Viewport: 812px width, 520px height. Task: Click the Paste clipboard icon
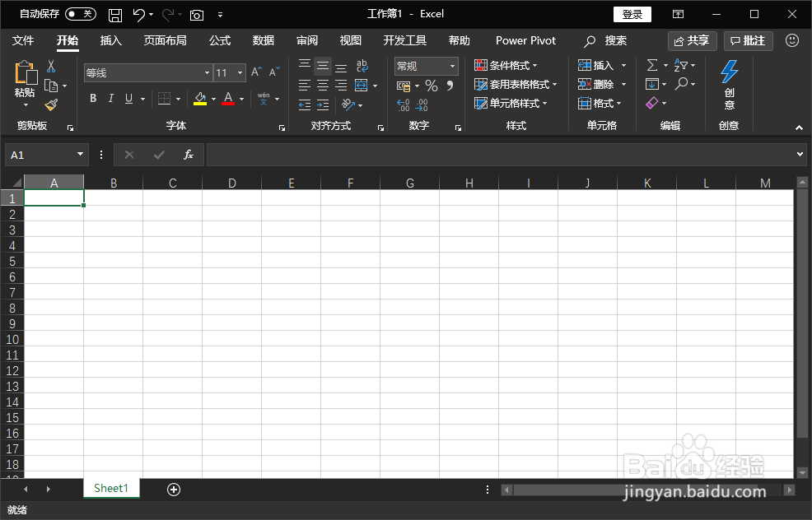25,72
